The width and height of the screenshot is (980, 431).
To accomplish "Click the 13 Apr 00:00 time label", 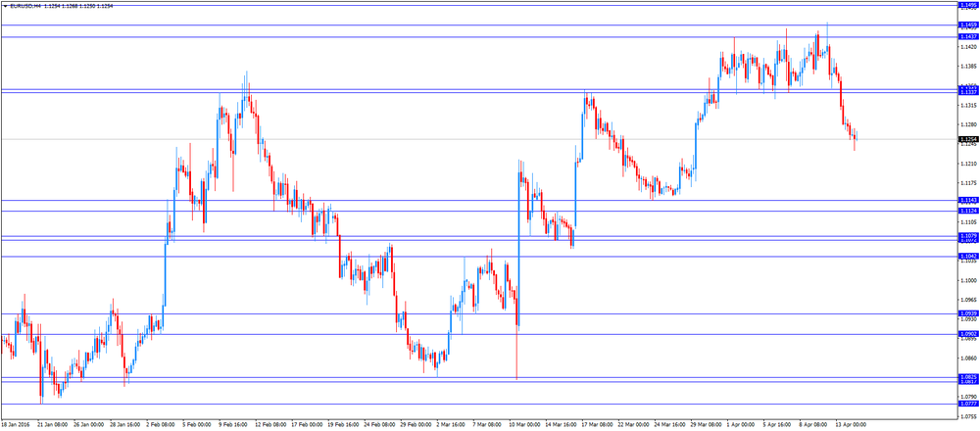I will pyautogui.click(x=852, y=425).
